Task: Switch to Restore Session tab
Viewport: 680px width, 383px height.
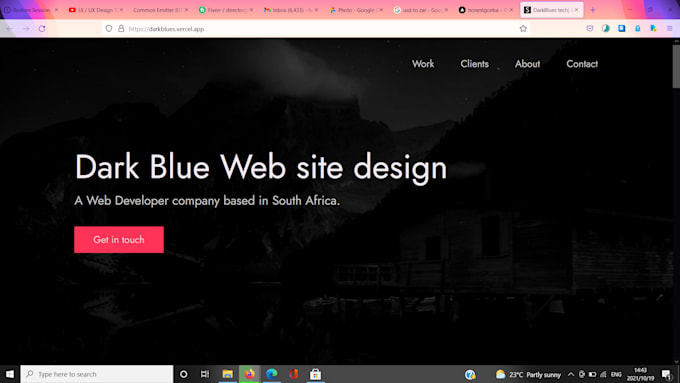Action: (30, 10)
